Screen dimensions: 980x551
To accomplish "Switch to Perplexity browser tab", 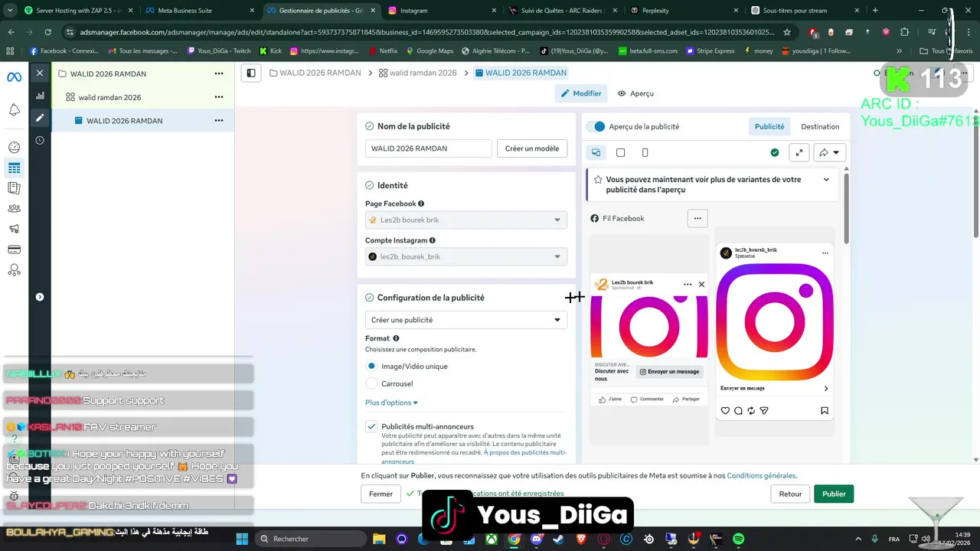I will pyautogui.click(x=685, y=11).
